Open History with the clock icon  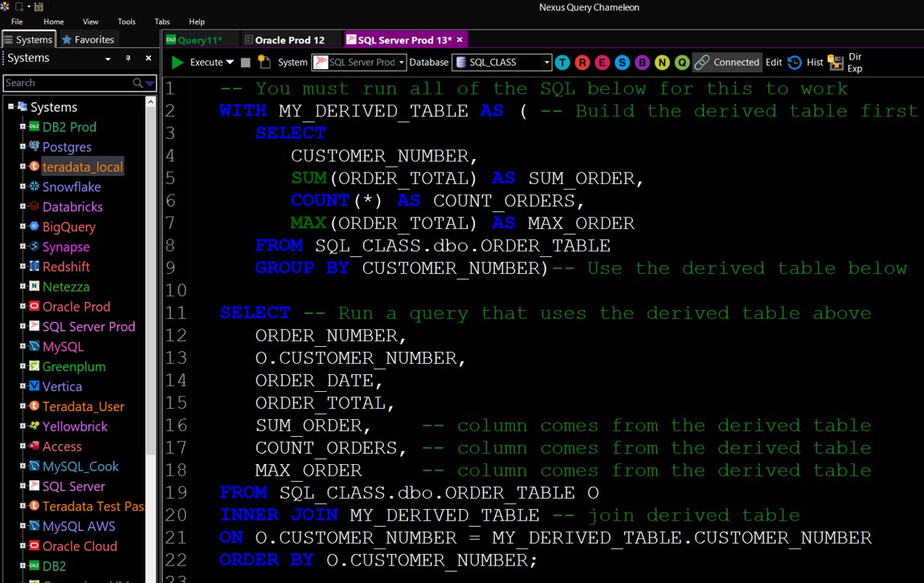point(795,63)
